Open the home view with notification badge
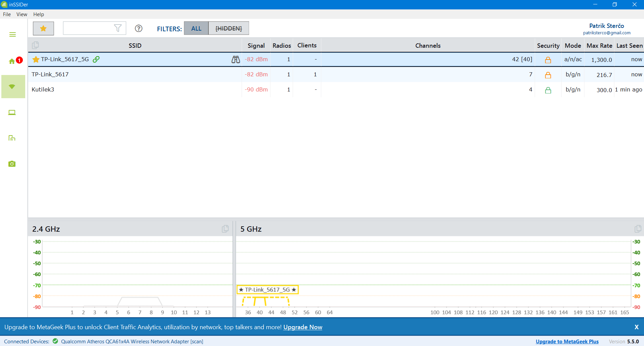This screenshot has height=346, width=644. click(x=12, y=61)
